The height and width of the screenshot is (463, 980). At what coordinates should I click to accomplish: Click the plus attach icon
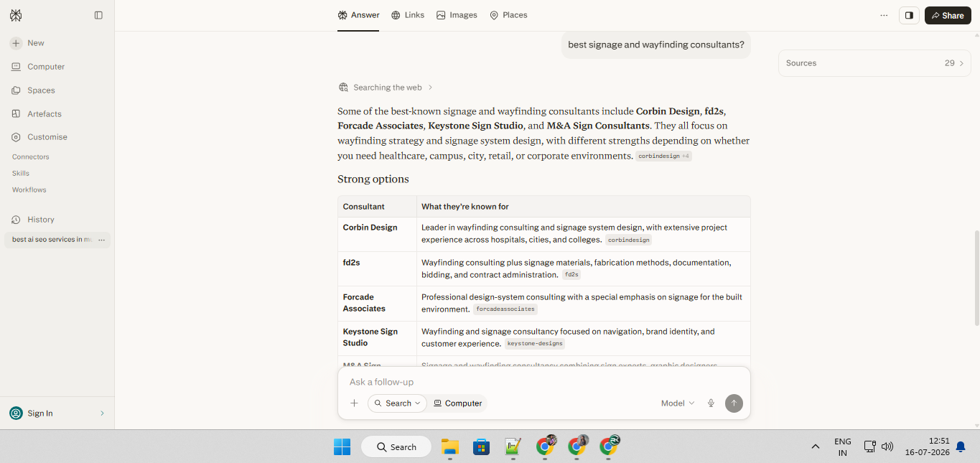click(x=354, y=403)
